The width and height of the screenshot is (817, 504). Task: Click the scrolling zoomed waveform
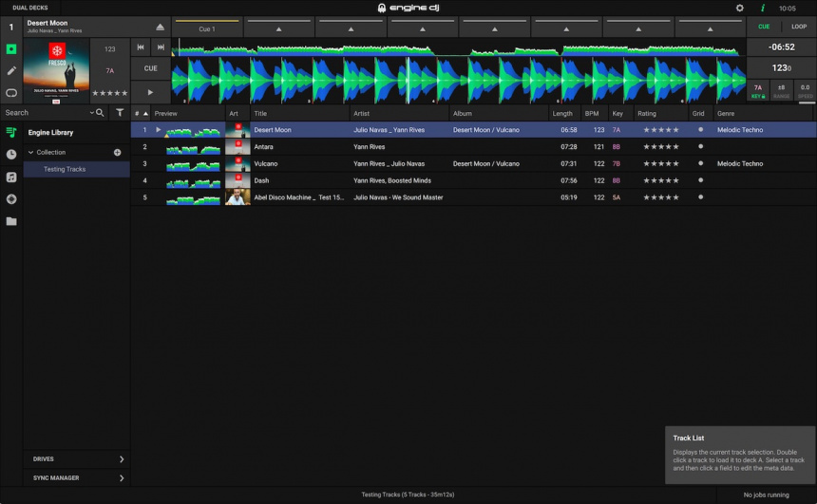pos(459,80)
